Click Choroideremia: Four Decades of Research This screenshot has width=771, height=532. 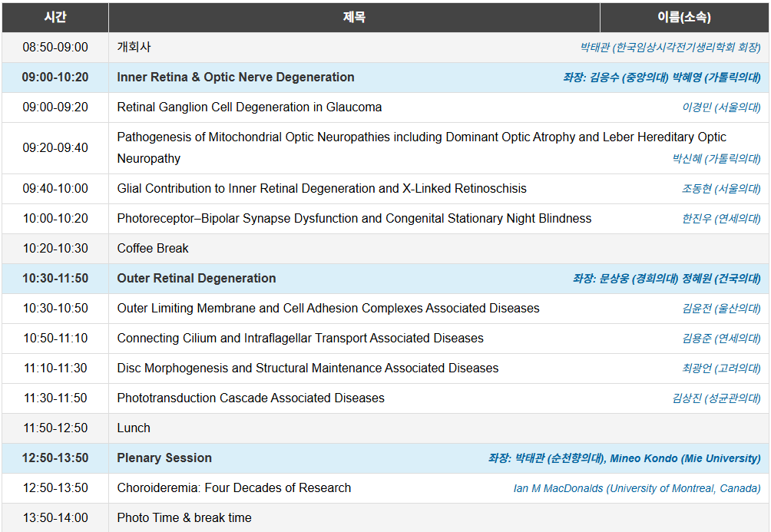[233, 487]
